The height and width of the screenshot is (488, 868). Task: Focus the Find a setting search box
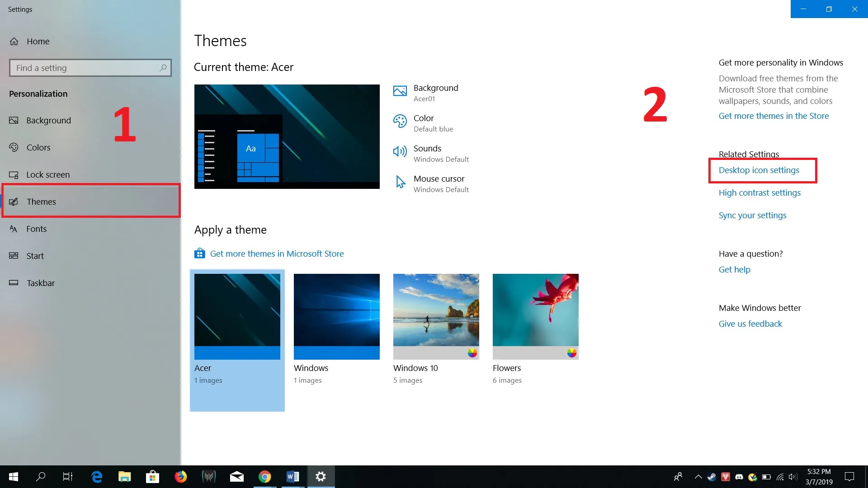coord(90,68)
